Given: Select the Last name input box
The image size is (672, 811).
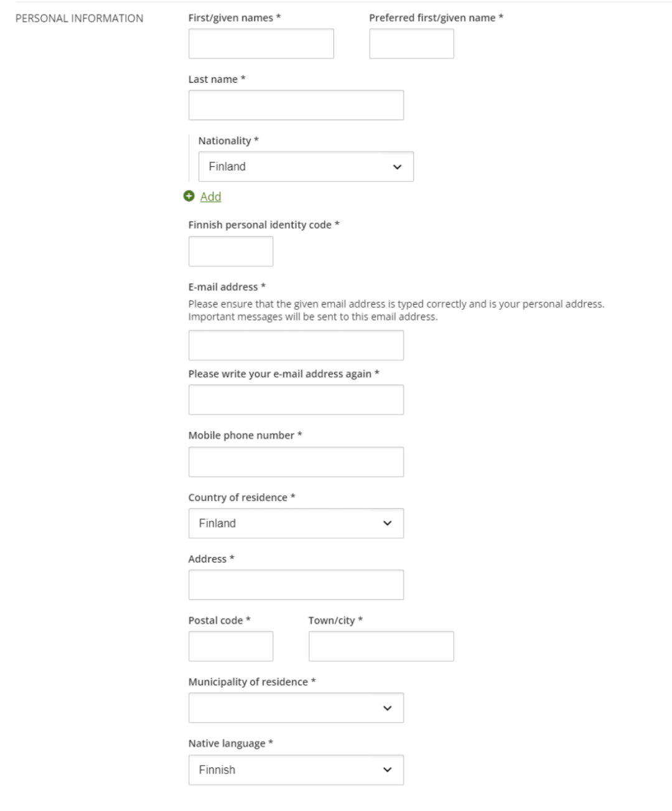Looking at the screenshot, I should (x=296, y=105).
